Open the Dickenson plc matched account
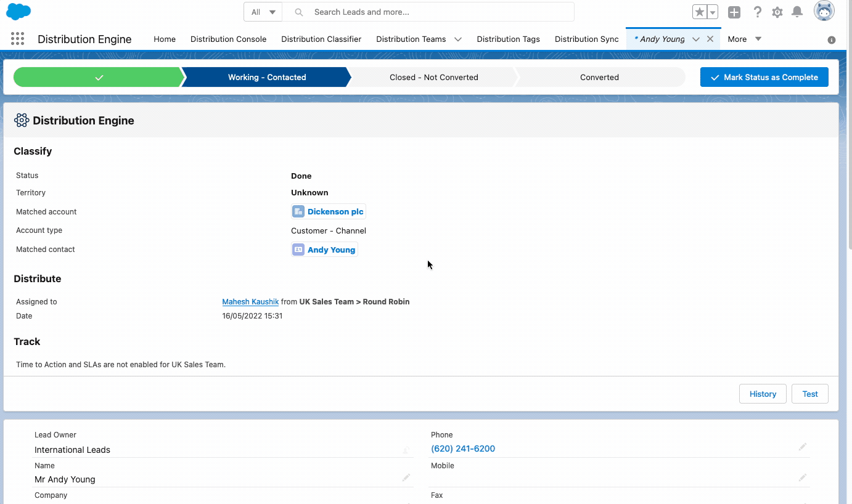The image size is (852, 504). click(x=335, y=211)
